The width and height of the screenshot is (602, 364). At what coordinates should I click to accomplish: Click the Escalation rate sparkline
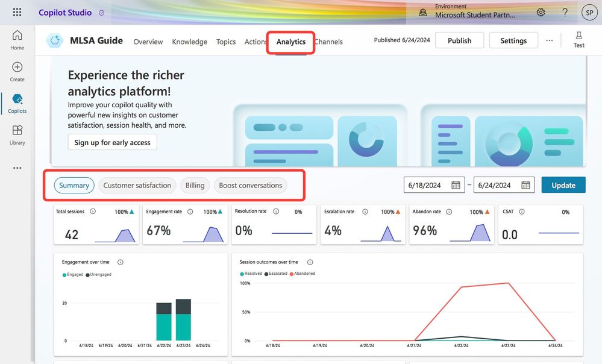click(381, 233)
